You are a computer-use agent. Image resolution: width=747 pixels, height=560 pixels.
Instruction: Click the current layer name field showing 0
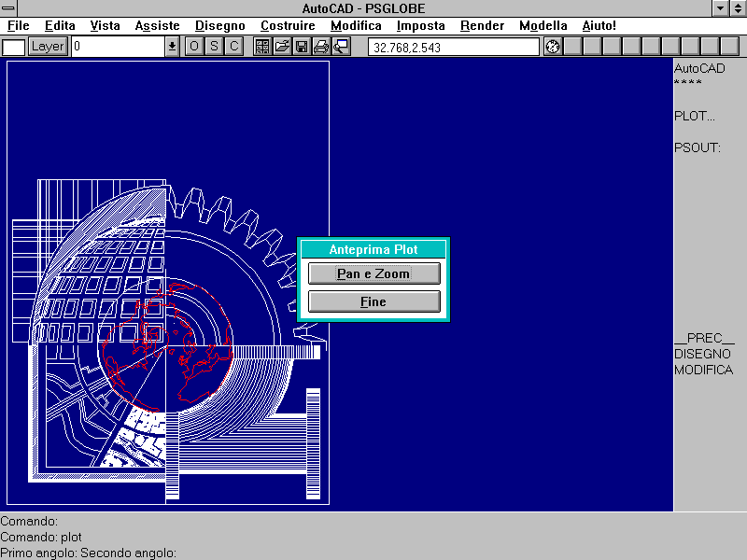click(x=119, y=47)
